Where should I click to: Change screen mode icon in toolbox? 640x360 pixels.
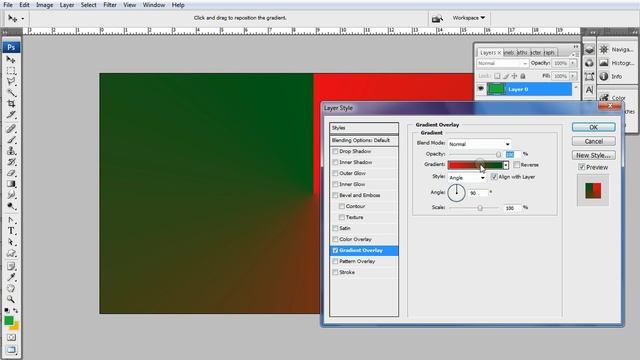[11, 350]
